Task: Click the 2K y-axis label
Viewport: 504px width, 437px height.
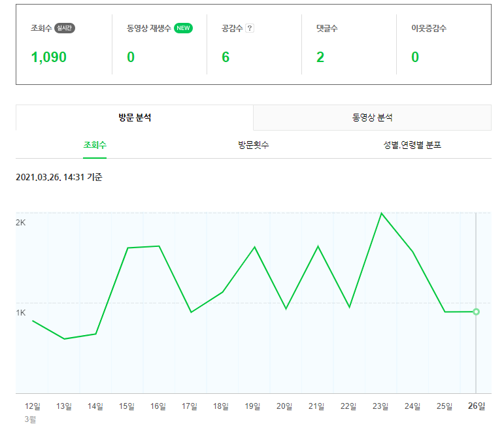Action: coord(20,223)
